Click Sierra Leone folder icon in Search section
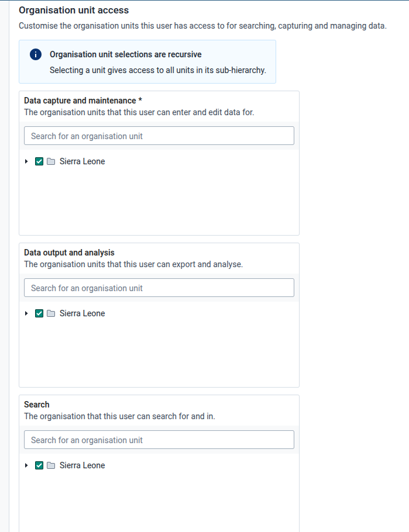Screen dimensions: 409x532 (51, 465)
